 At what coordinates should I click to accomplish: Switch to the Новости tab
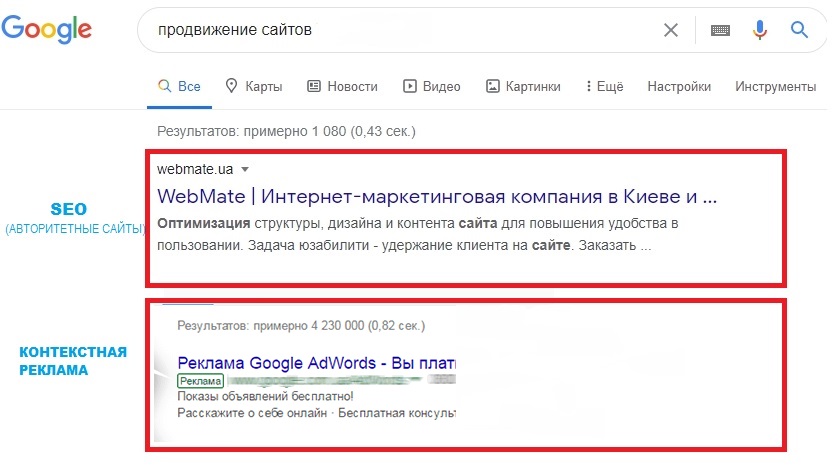point(352,86)
